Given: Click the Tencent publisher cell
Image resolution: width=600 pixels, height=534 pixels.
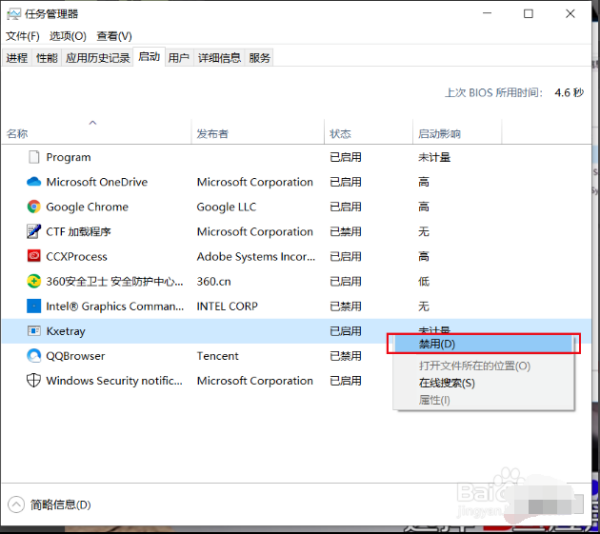Looking at the screenshot, I should click(217, 356).
